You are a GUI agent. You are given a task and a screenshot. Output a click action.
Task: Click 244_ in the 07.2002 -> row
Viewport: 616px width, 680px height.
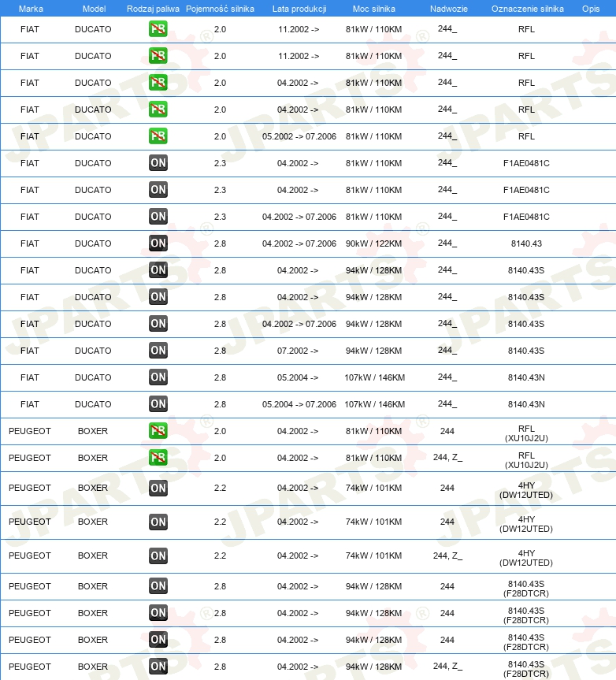tap(447, 351)
